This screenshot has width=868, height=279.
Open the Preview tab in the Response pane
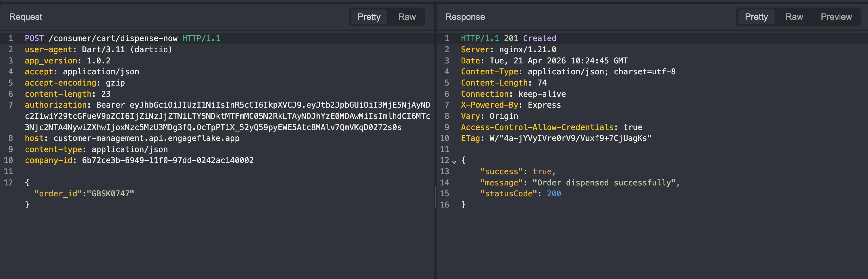point(836,17)
